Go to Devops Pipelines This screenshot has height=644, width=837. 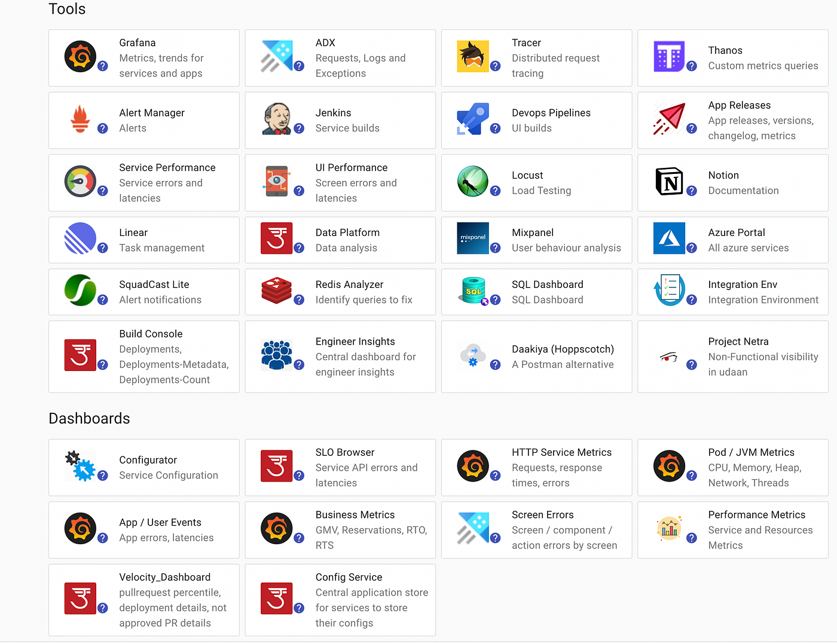(551, 113)
